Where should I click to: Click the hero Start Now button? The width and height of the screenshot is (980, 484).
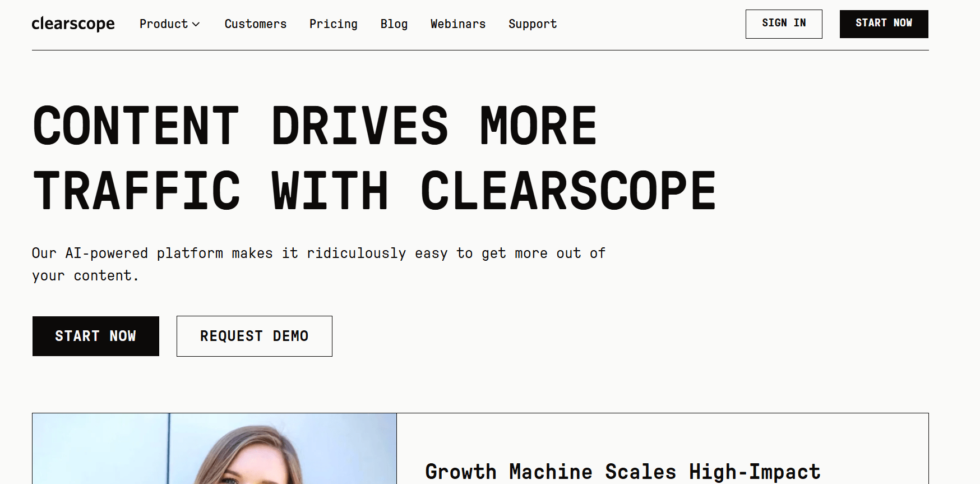pos(96,336)
